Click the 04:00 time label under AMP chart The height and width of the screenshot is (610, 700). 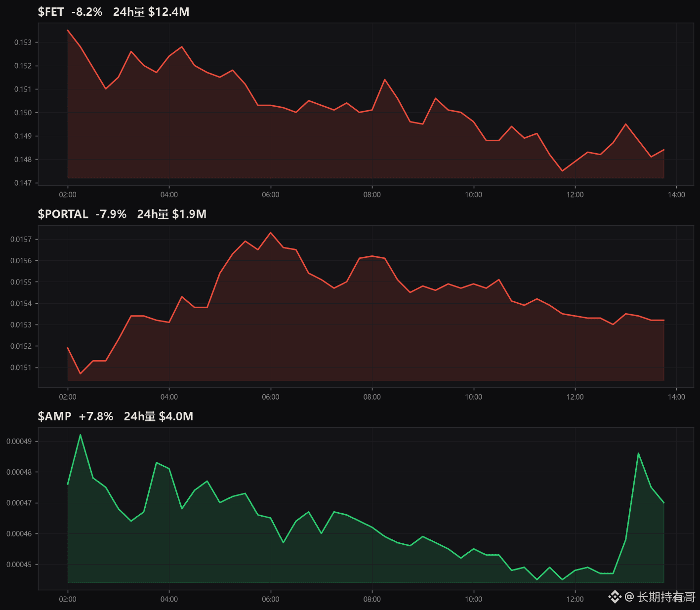[169, 599]
